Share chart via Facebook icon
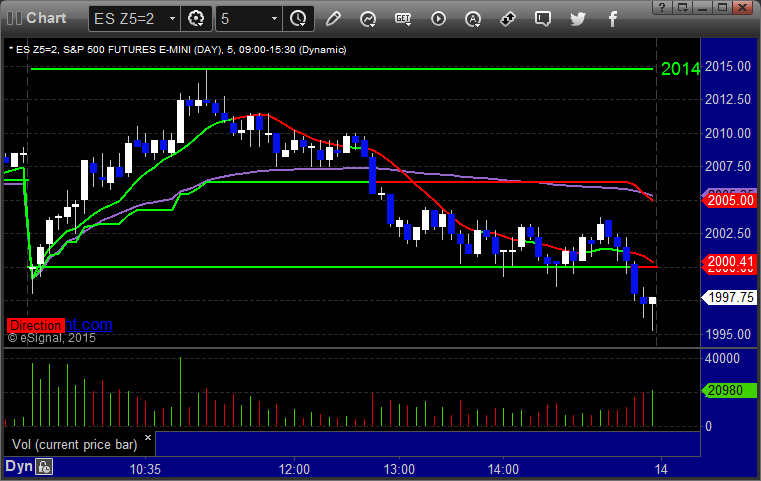761x481 pixels. click(x=613, y=19)
